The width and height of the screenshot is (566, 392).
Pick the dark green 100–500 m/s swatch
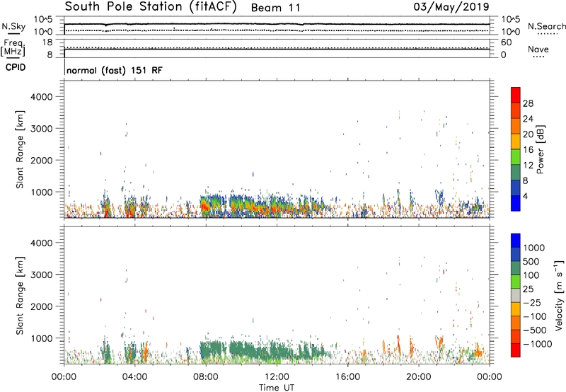pyautogui.click(x=516, y=268)
